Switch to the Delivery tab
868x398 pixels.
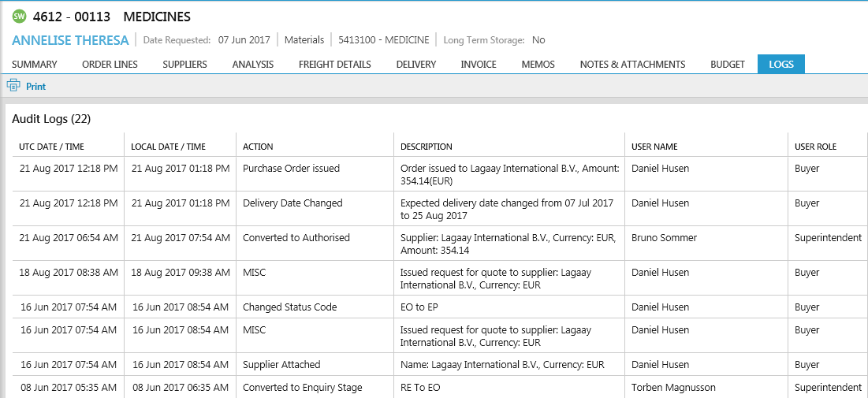point(415,65)
